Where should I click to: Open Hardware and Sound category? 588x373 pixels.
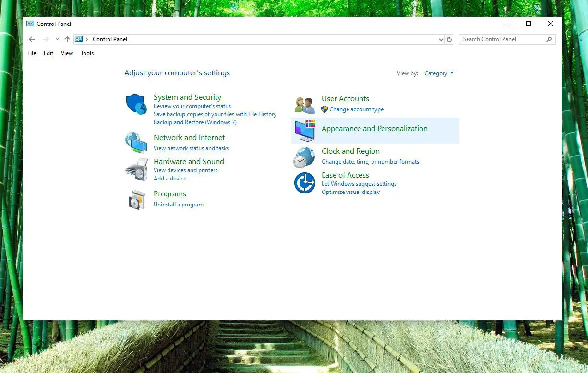point(189,162)
